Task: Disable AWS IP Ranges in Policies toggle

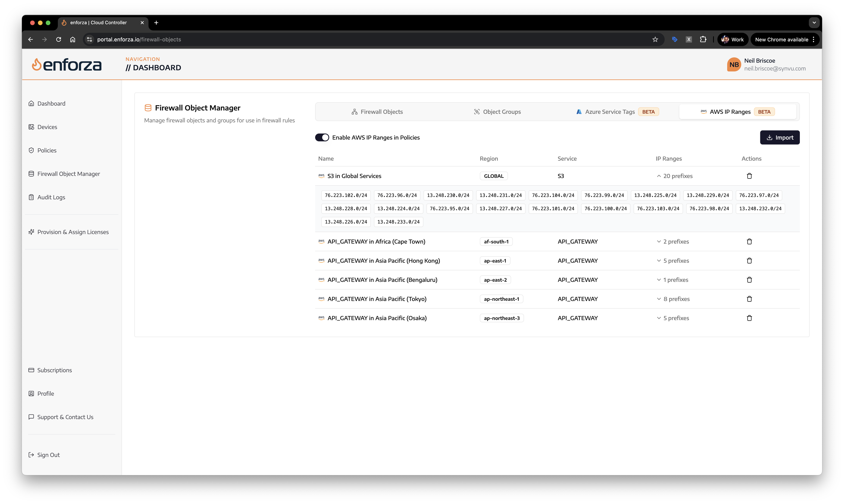Action: [x=322, y=138]
